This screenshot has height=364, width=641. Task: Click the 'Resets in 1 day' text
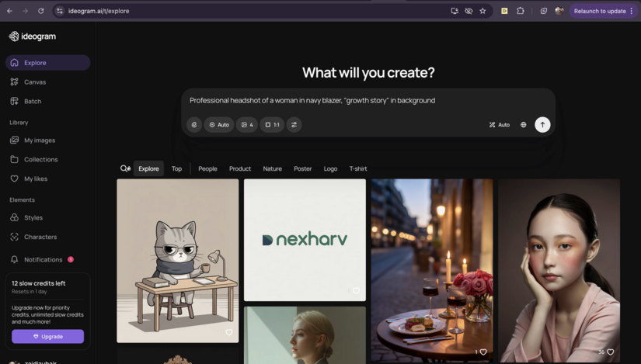point(30,292)
